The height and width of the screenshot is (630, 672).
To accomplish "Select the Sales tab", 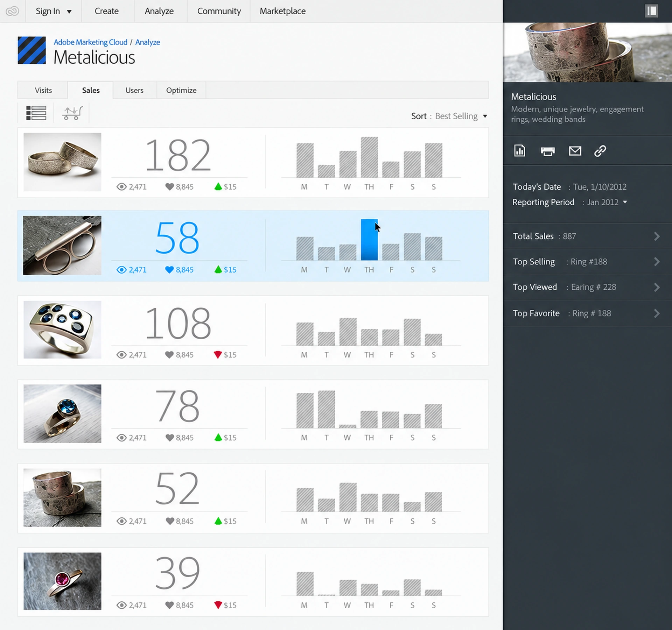I will point(91,90).
